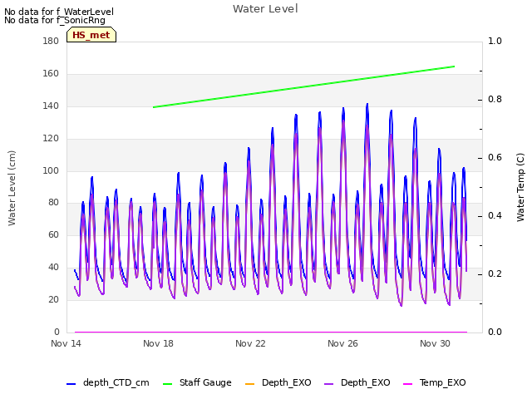Click the HS_met annotation label
The width and height of the screenshot is (532, 399).
pos(91,35)
